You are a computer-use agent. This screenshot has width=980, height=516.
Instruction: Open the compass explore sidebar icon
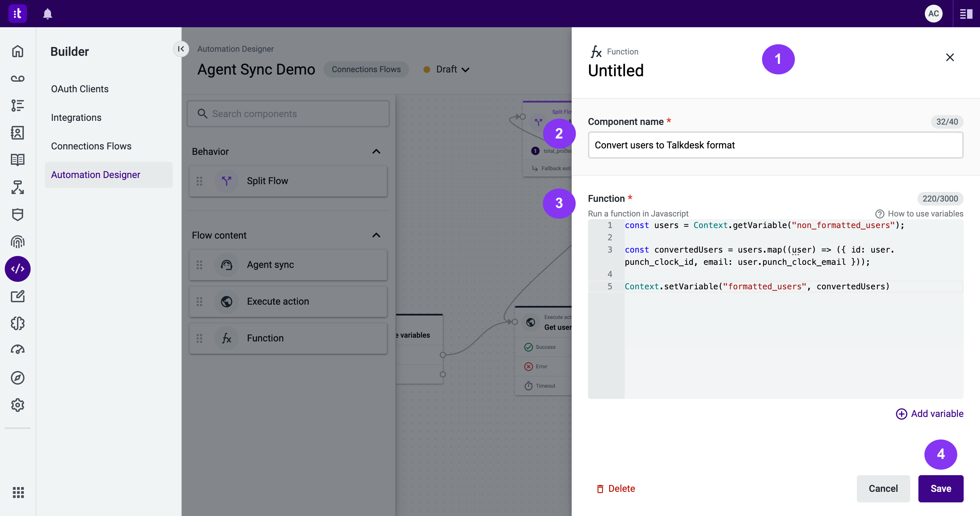(17, 378)
